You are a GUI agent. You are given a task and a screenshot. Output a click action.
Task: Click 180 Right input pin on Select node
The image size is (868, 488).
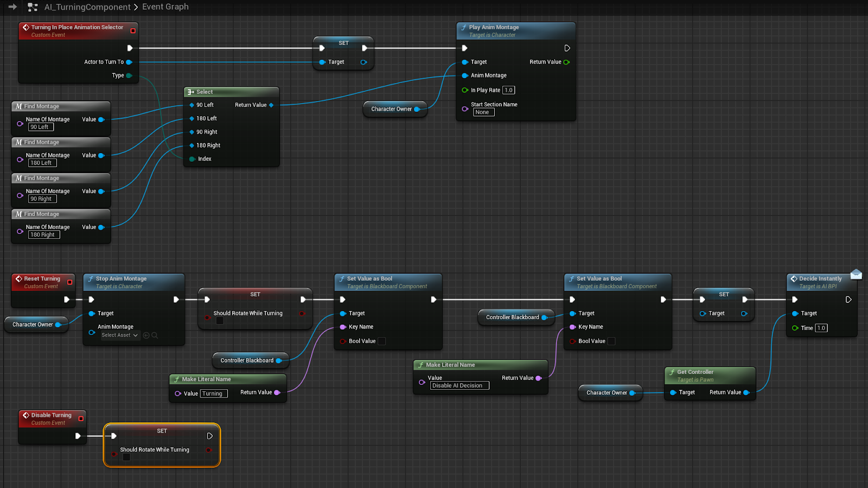pos(192,145)
